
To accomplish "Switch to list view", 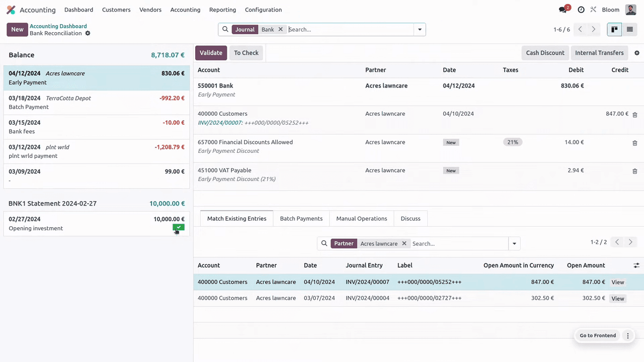I will pos(629,30).
